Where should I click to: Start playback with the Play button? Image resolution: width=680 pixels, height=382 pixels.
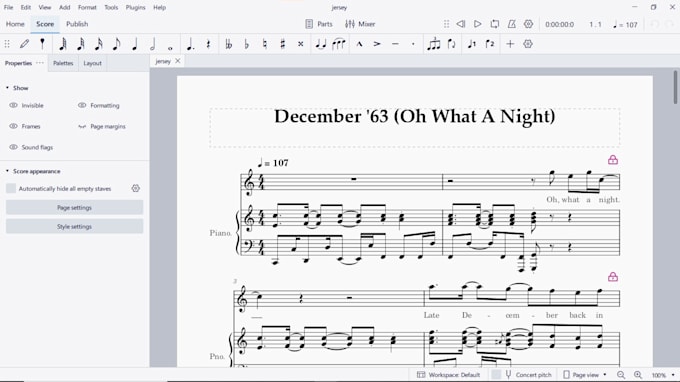(x=477, y=24)
